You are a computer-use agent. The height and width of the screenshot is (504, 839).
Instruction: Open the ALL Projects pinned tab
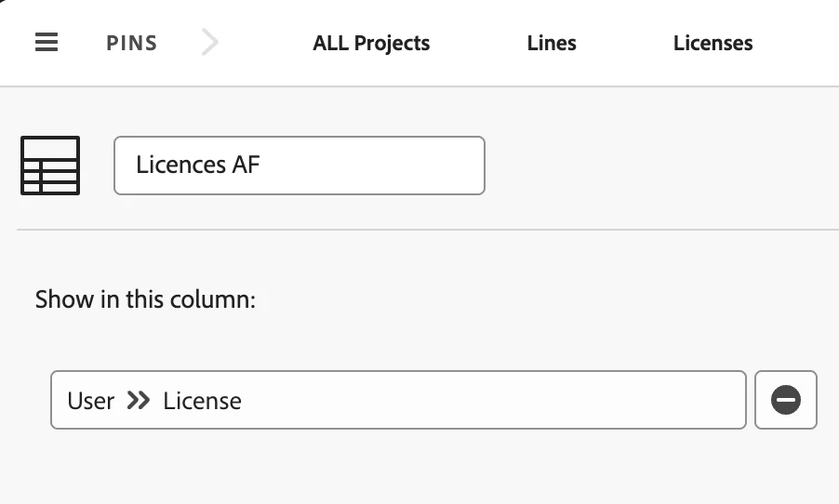click(371, 43)
